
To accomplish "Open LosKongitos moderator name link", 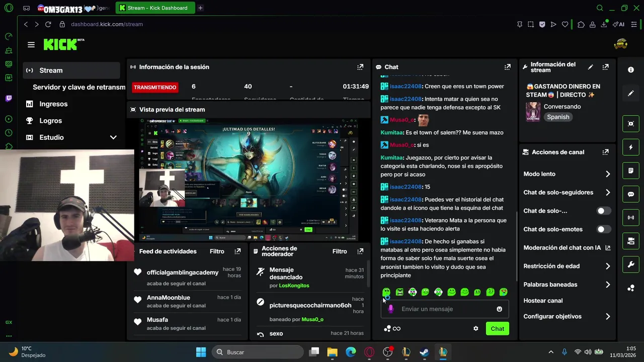I will click(x=294, y=286).
